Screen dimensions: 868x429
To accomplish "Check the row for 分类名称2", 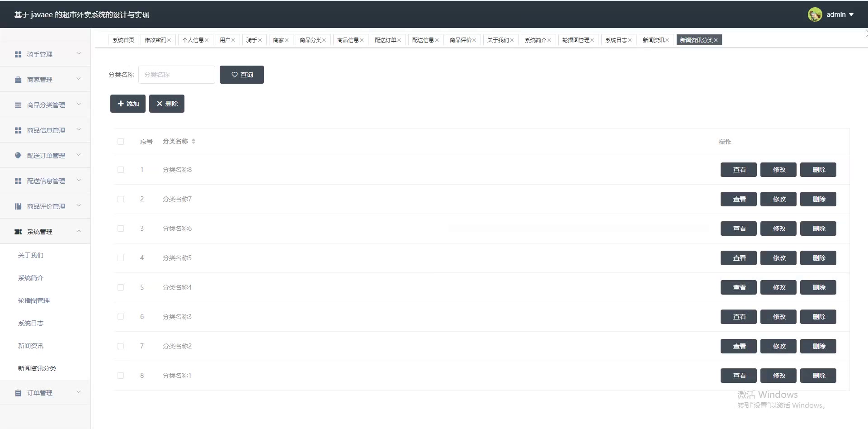I will [121, 346].
